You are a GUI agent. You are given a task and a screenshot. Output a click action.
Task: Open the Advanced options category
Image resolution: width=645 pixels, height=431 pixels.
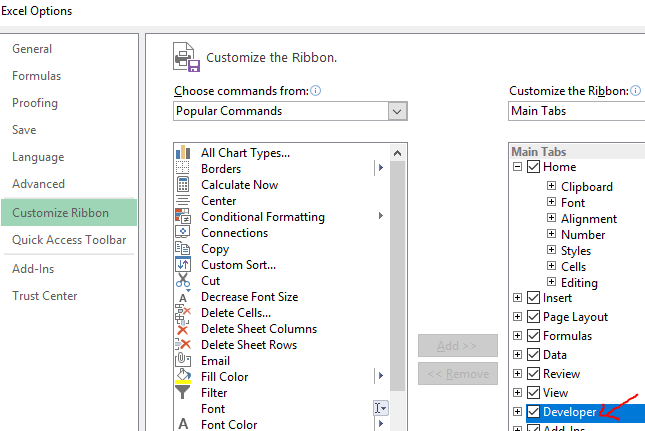(x=38, y=183)
